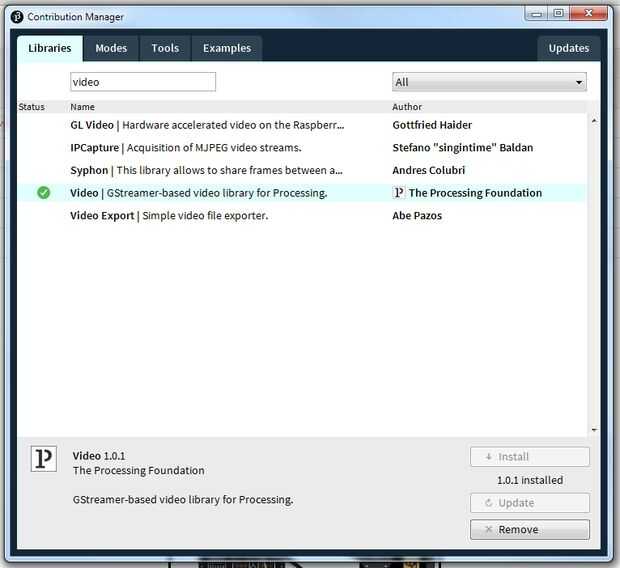
Task: Open the 'All' category dropdown
Action: click(x=489, y=82)
